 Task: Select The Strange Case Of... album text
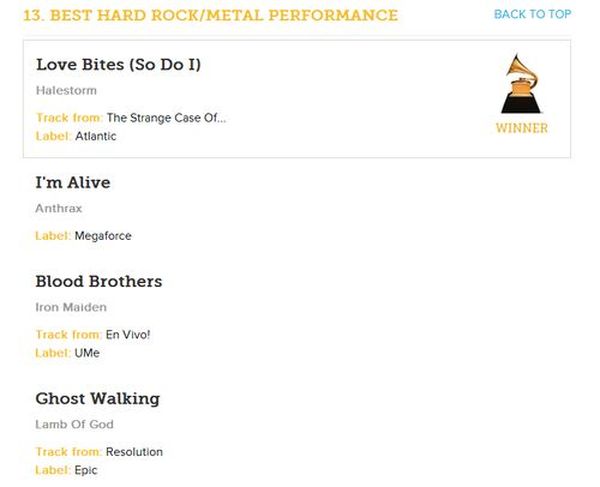point(166,118)
